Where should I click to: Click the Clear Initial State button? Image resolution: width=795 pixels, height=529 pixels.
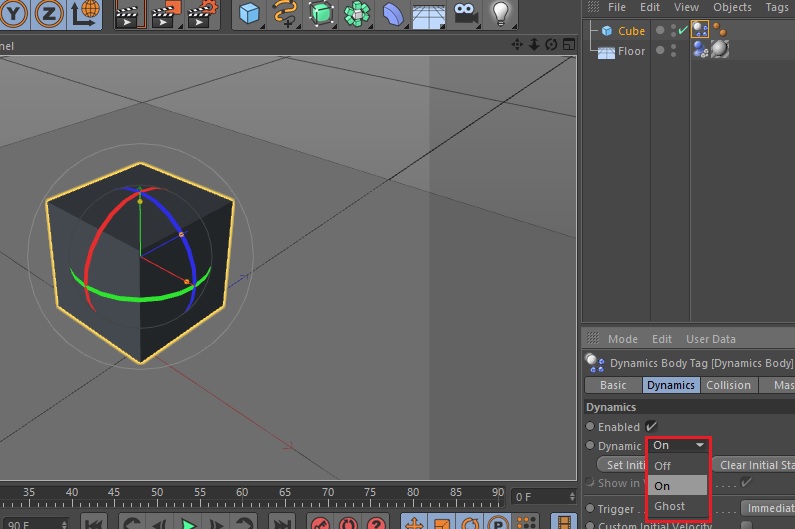coord(754,465)
